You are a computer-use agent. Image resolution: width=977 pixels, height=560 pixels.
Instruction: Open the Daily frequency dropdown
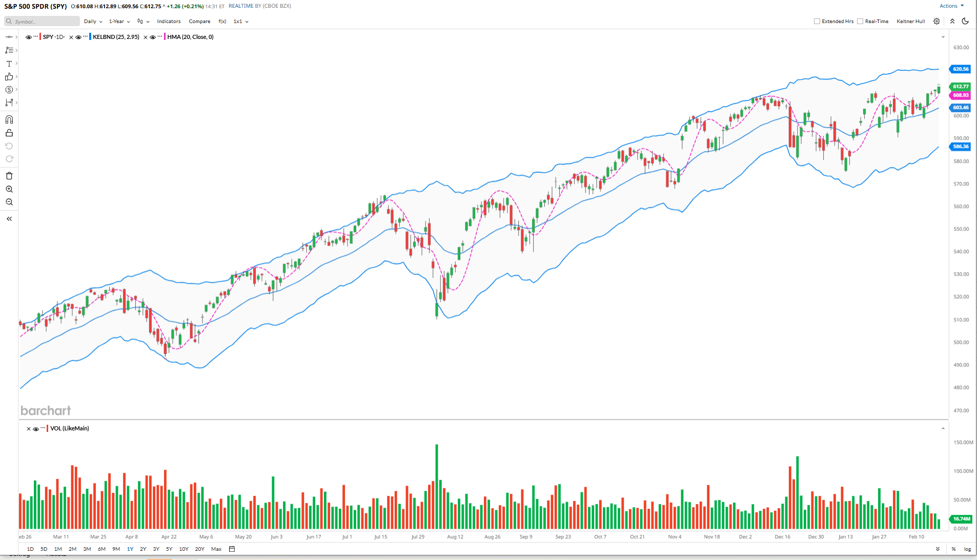point(93,22)
